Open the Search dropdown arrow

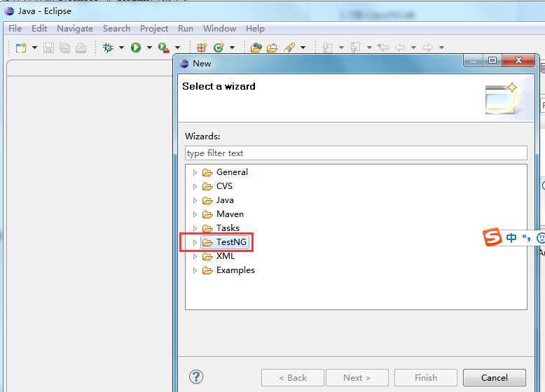(303, 48)
